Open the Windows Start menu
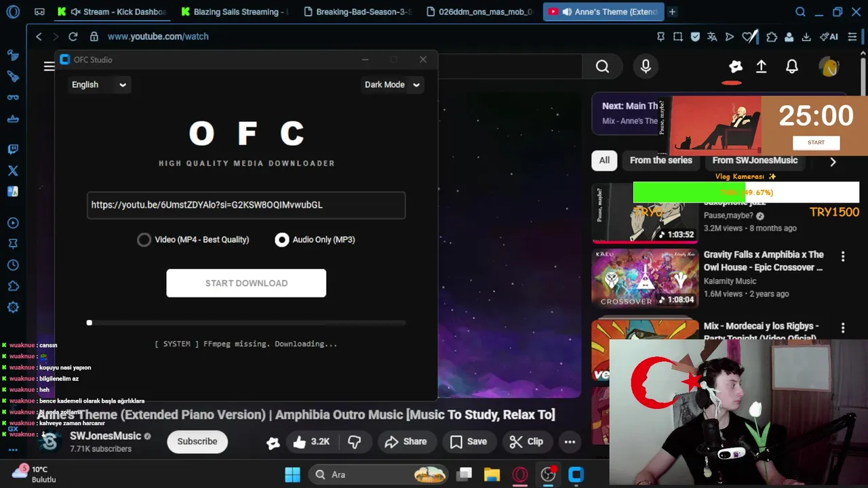The image size is (868, 488). point(292,474)
